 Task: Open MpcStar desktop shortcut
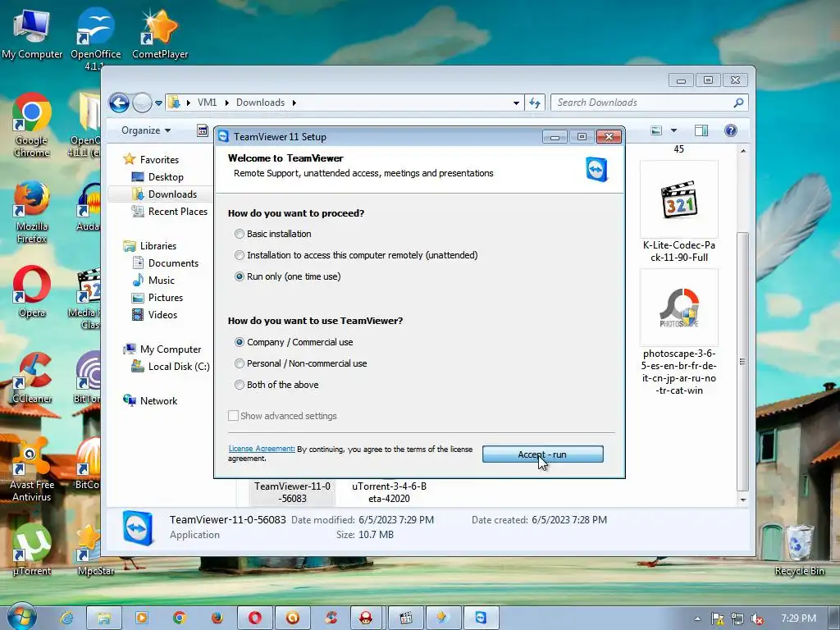tap(95, 550)
